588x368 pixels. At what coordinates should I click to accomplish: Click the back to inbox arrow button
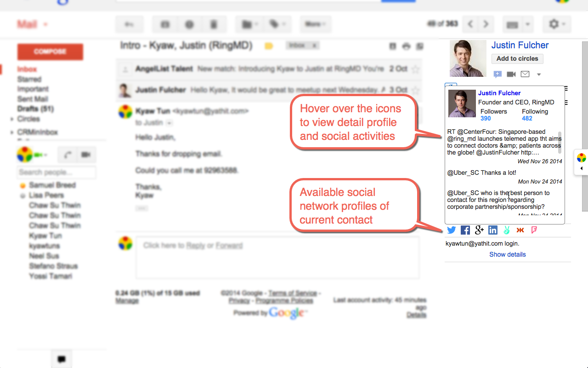tap(130, 24)
